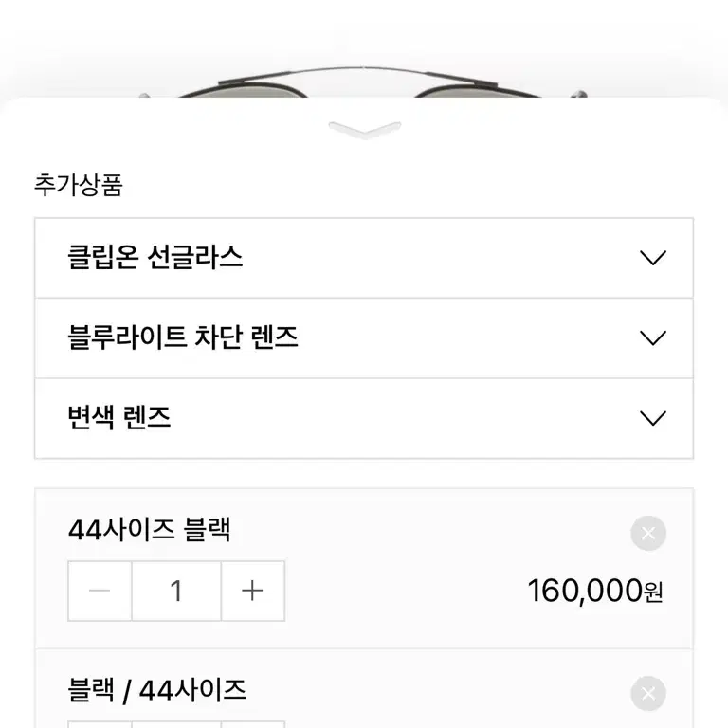Viewport: 728px width, 728px height.
Task: Remove the 44사이즈 블랙 item
Action: tap(648, 533)
